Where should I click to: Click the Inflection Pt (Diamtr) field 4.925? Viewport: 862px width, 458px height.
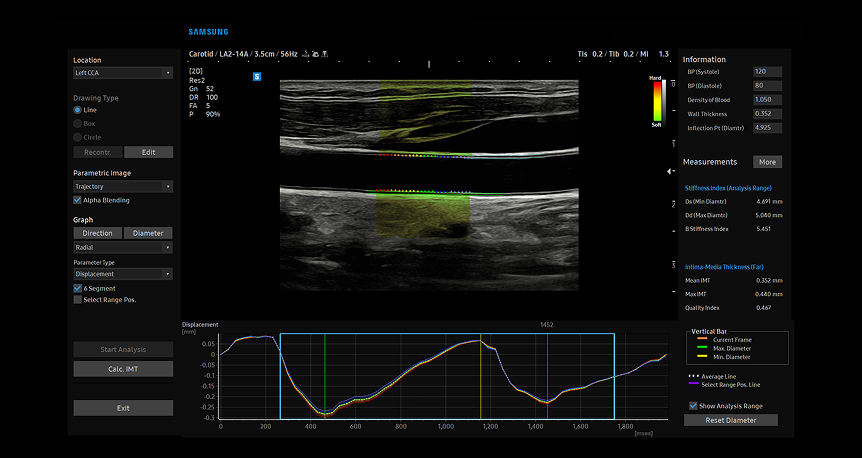tap(767, 128)
